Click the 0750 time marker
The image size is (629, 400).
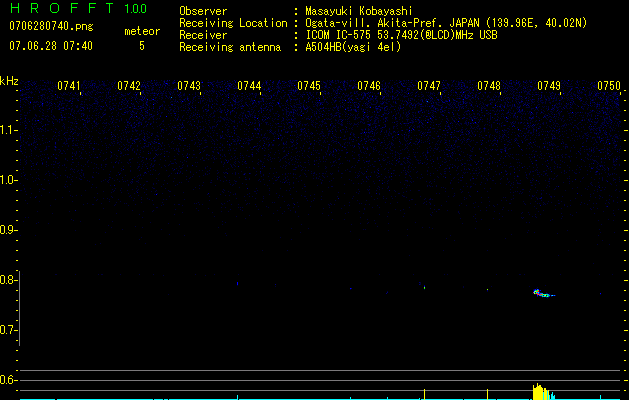[609, 86]
